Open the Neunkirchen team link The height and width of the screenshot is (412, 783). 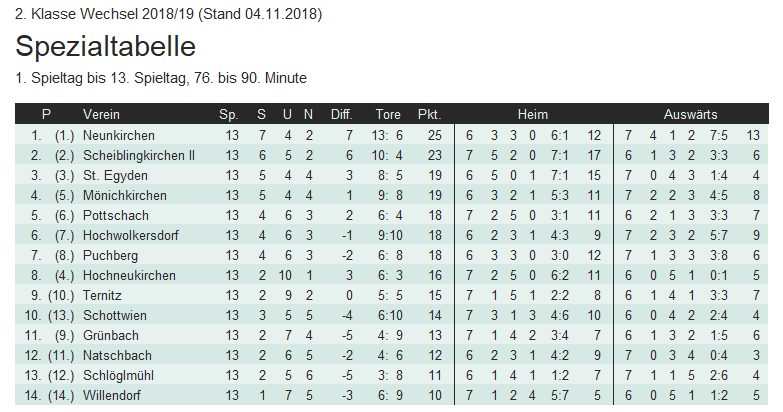point(119,135)
